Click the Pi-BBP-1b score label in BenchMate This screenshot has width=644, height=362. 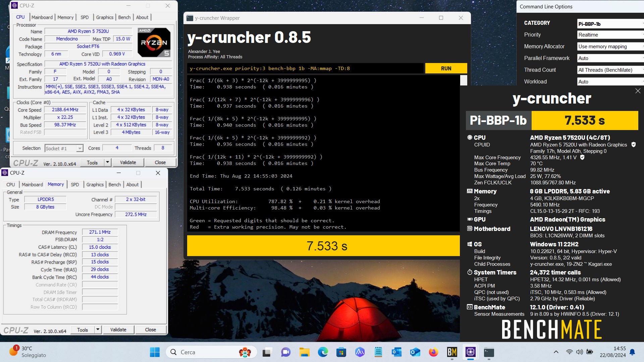(498, 120)
